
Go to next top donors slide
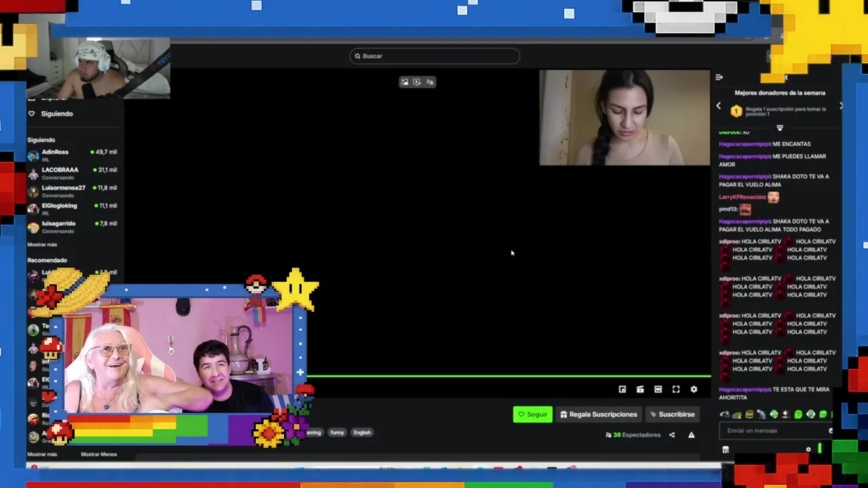pyautogui.click(x=841, y=106)
